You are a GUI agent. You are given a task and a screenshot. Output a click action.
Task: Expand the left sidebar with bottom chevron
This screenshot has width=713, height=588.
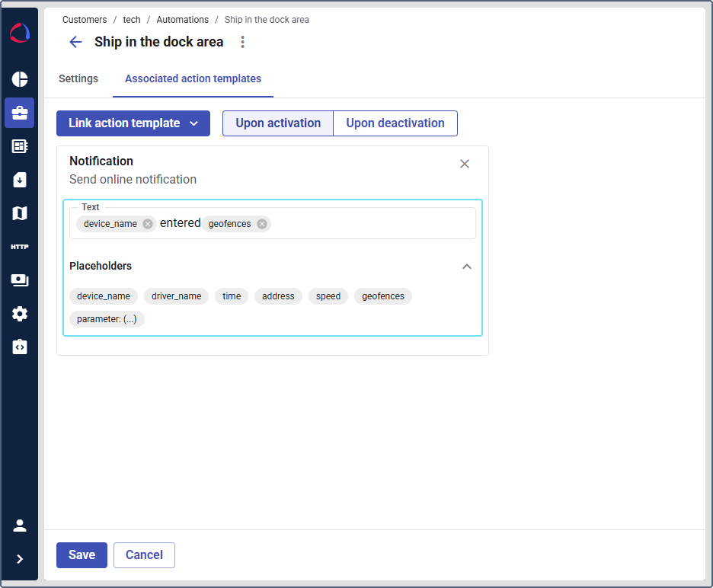[20, 559]
